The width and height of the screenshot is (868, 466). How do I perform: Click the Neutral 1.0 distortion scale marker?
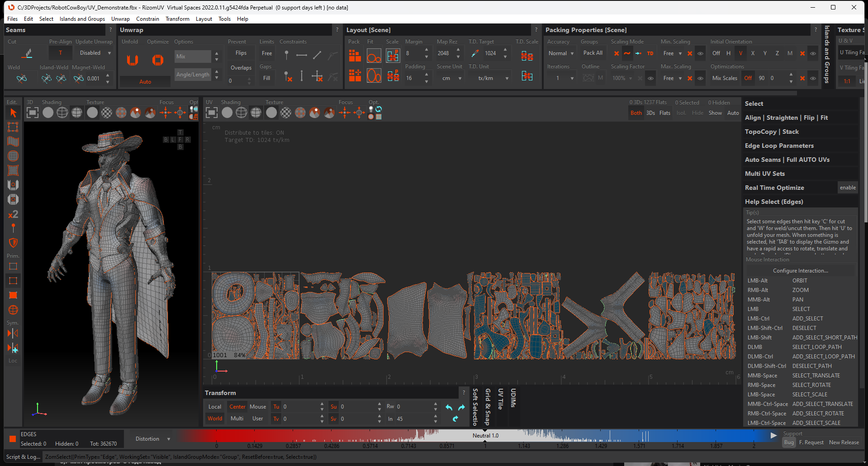[485, 436]
